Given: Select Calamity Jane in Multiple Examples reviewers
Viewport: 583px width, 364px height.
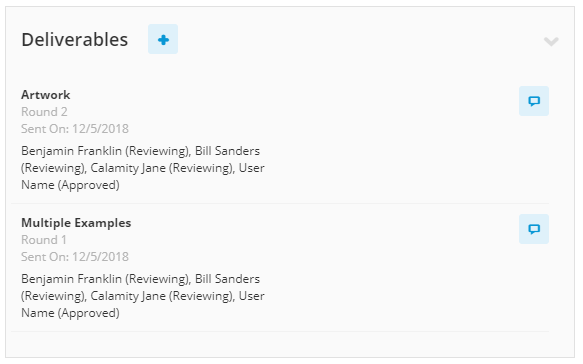Looking at the screenshot, I should [128, 296].
